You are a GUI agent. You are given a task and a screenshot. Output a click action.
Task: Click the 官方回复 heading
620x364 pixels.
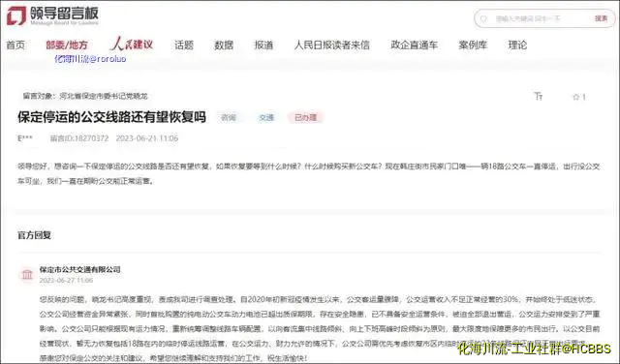click(35, 235)
